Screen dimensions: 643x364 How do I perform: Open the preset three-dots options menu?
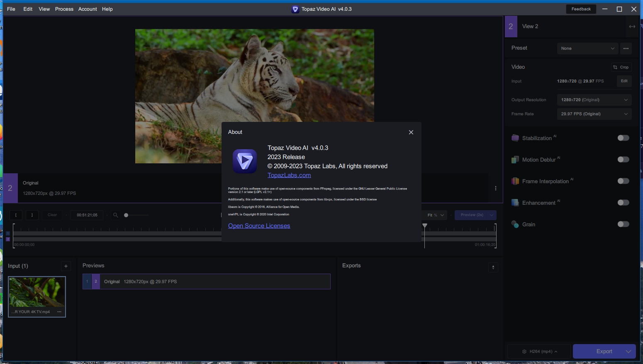[x=626, y=49]
